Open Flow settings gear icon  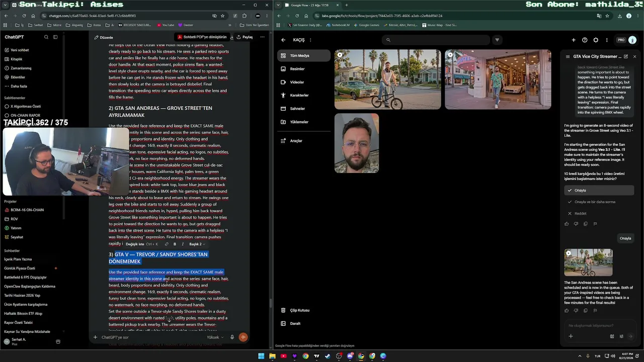pos(596,40)
